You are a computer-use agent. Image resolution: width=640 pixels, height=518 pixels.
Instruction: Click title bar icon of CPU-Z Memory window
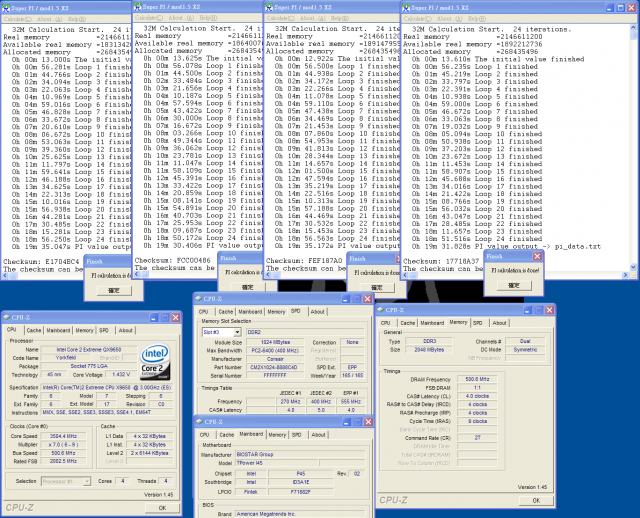[x=380, y=310]
